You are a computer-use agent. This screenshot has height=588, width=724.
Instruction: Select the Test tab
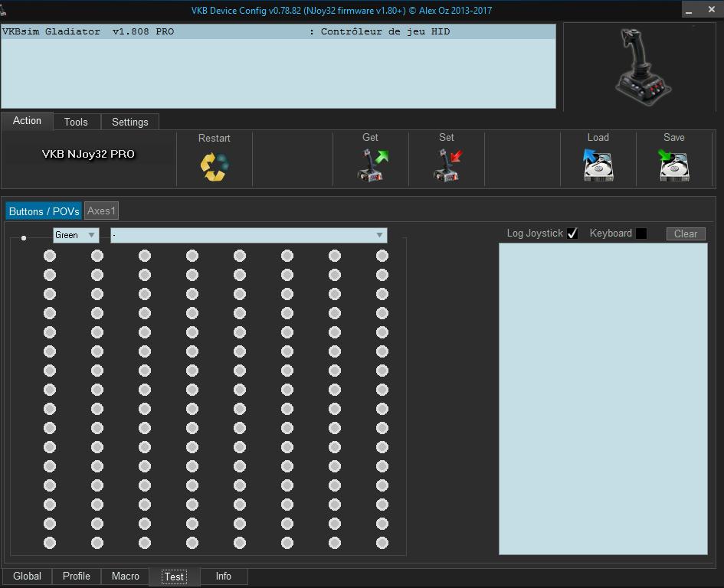click(x=175, y=577)
